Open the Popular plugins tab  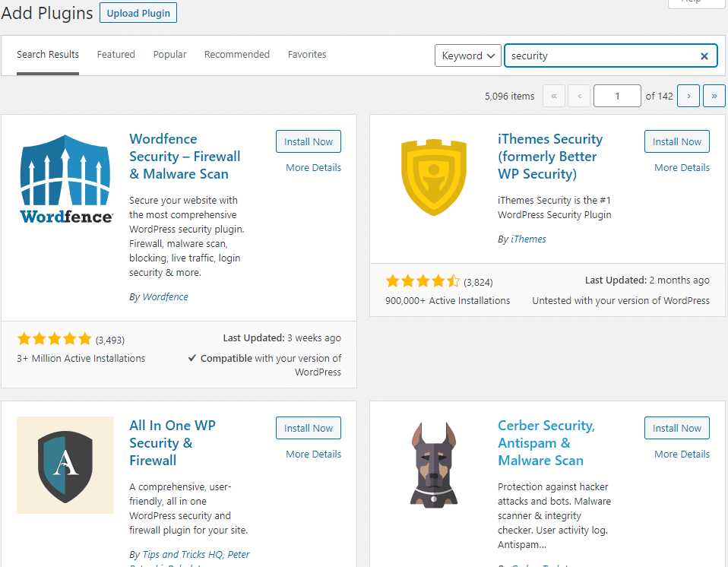170,54
